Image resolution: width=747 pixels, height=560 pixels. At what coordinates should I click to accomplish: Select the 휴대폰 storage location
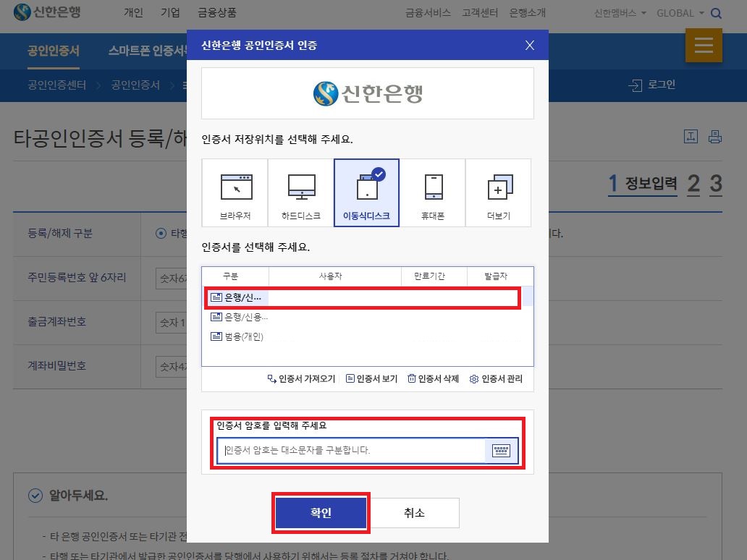point(433,193)
